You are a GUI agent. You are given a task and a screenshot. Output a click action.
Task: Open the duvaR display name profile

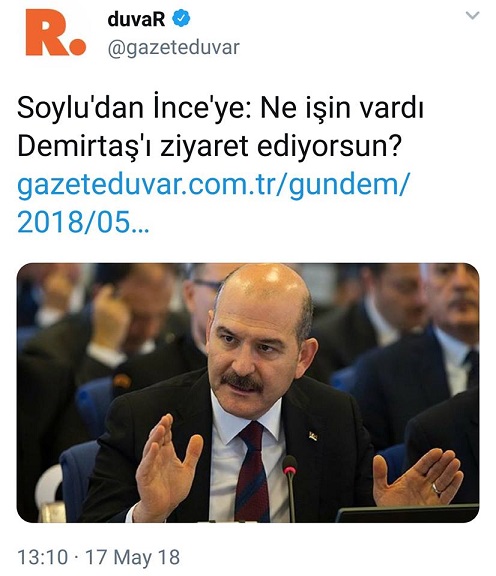pos(136,19)
